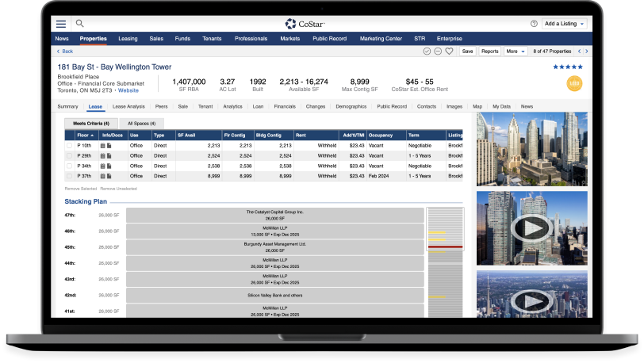Screen dimensions: 644x363
Task: Check the P 10th floor checkbox
Action: click(x=69, y=146)
